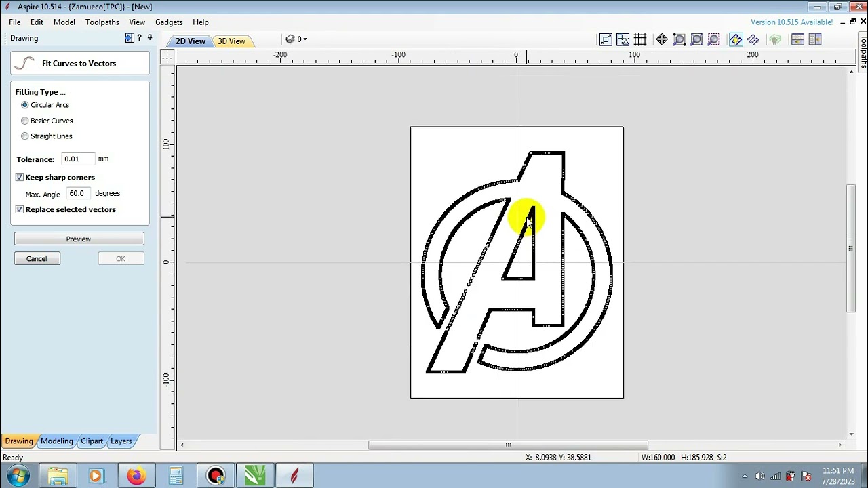Click the horizontal scrollbar thumb
The image size is (868, 488).
pyautogui.click(x=508, y=445)
